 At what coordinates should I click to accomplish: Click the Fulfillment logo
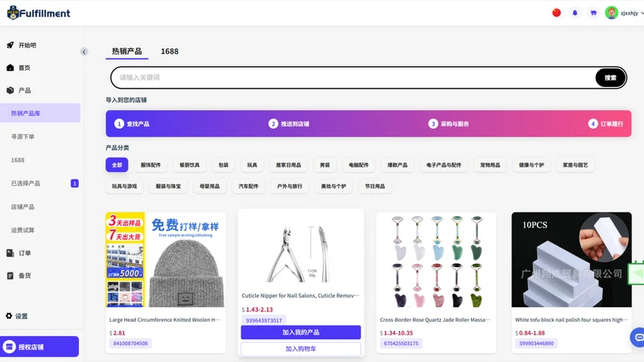[x=39, y=13]
